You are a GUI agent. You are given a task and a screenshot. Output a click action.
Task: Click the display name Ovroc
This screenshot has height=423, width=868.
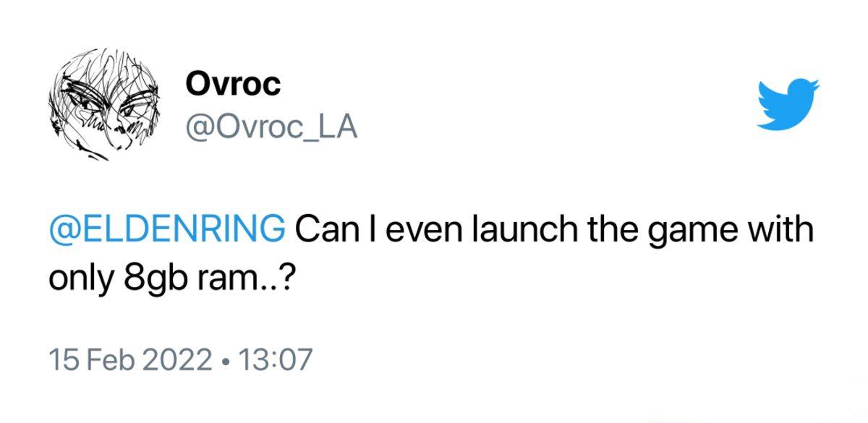(233, 85)
